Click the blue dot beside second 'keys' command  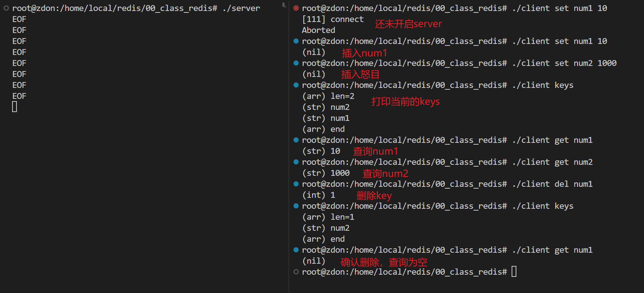[296, 206]
